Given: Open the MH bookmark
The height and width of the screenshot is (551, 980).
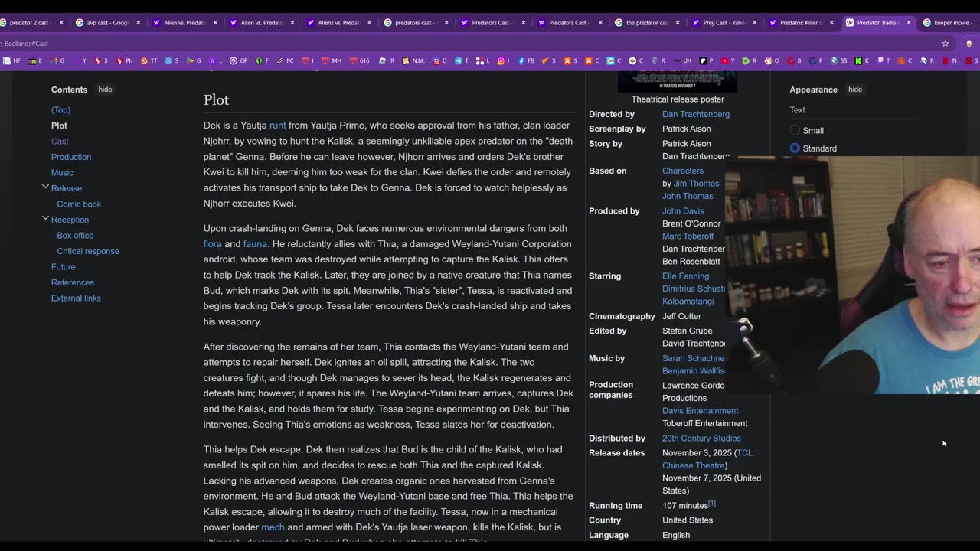Looking at the screenshot, I should click(x=331, y=60).
